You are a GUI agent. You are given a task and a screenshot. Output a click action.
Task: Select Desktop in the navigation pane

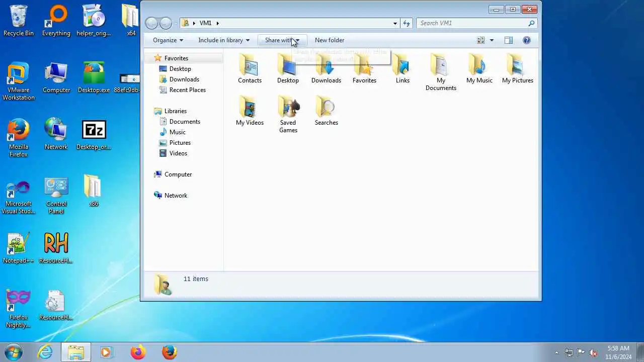[x=180, y=69]
